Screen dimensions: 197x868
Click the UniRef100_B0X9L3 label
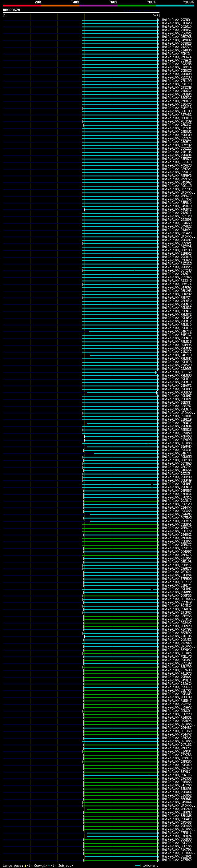click(177, 758)
